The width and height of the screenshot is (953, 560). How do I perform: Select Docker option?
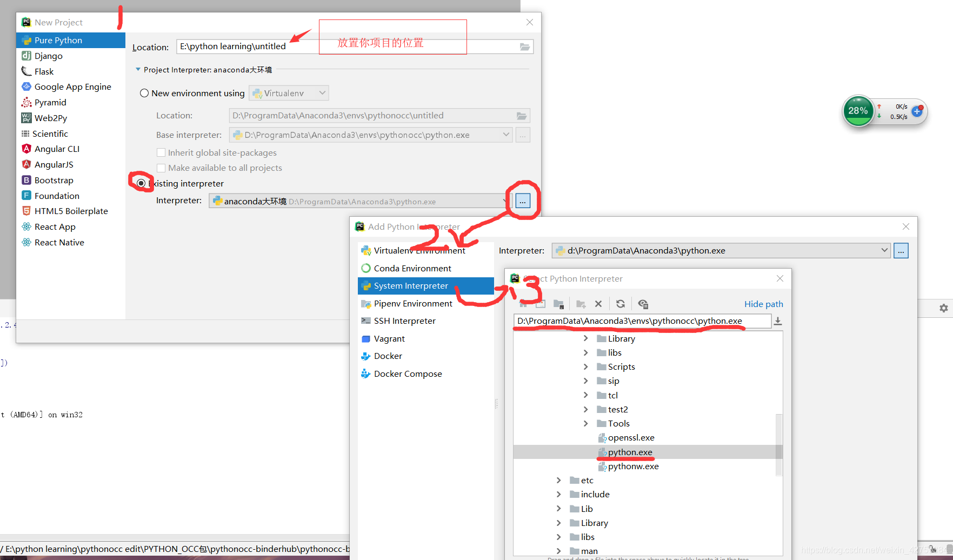point(426,356)
